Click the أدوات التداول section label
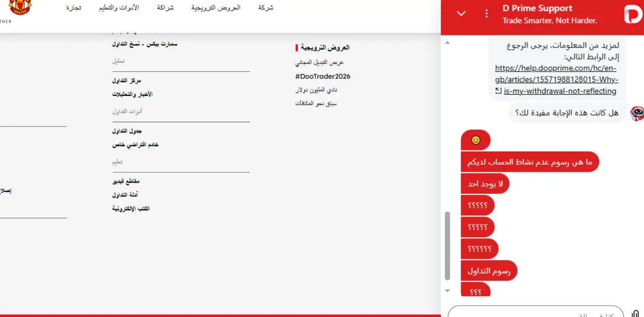Image resolution: width=644 pixels, height=317 pixels. [127, 111]
